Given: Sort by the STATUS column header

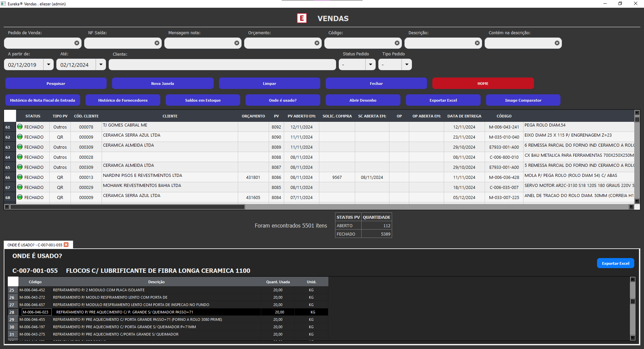Looking at the screenshot, I should pos(33,116).
